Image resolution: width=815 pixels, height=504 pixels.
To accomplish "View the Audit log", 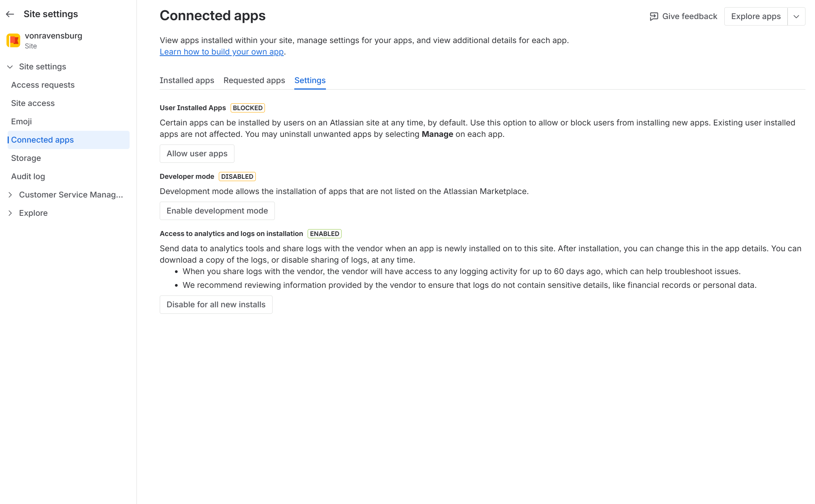I will point(28,177).
